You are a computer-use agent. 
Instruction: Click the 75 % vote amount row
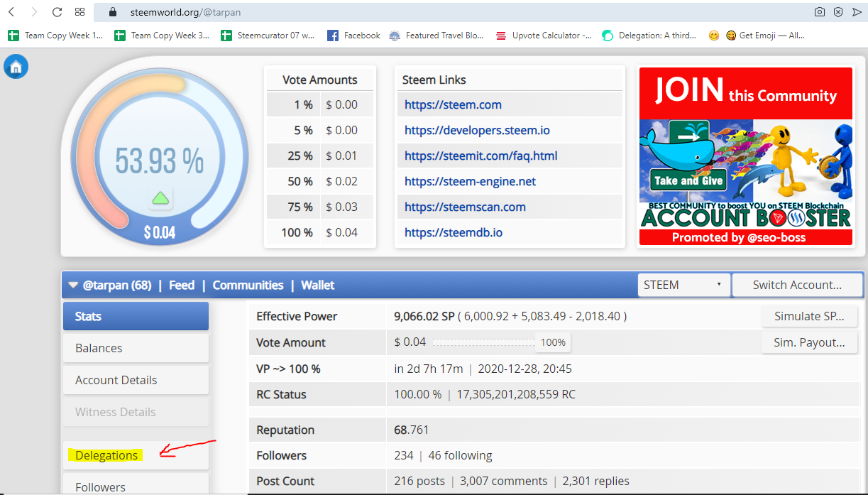[x=320, y=207]
